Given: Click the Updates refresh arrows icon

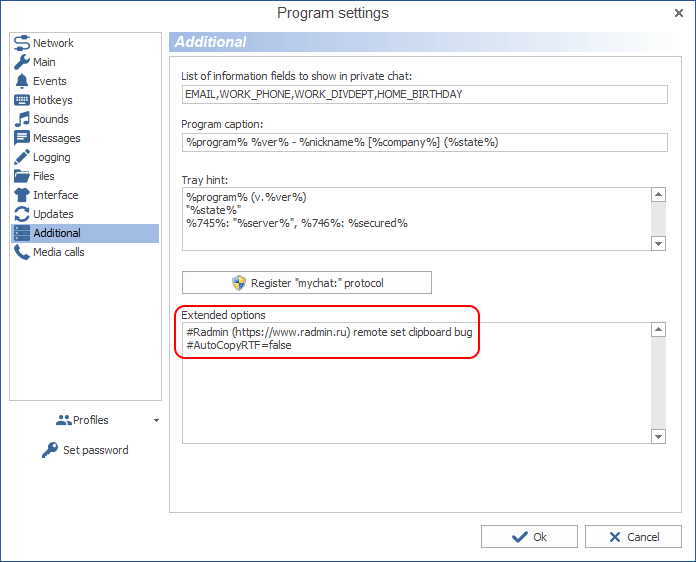Looking at the screenshot, I should [22, 214].
